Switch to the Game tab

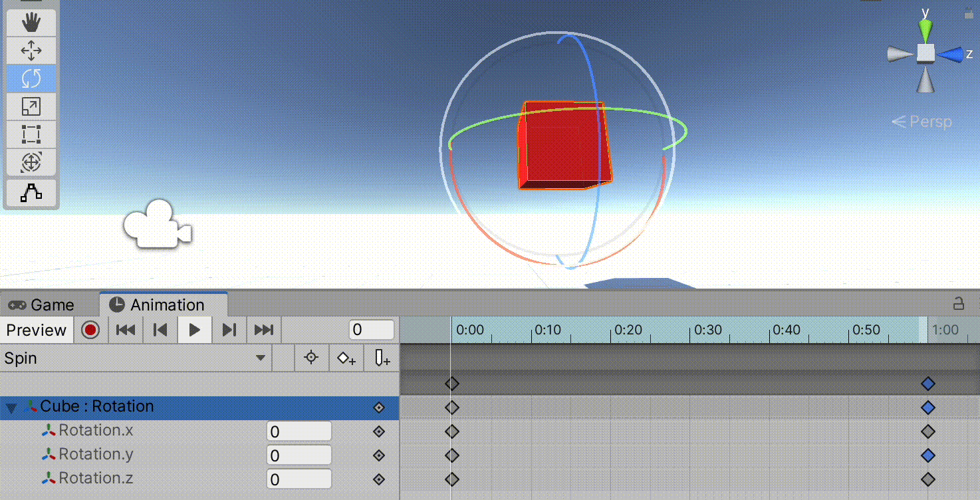click(x=43, y=305)
